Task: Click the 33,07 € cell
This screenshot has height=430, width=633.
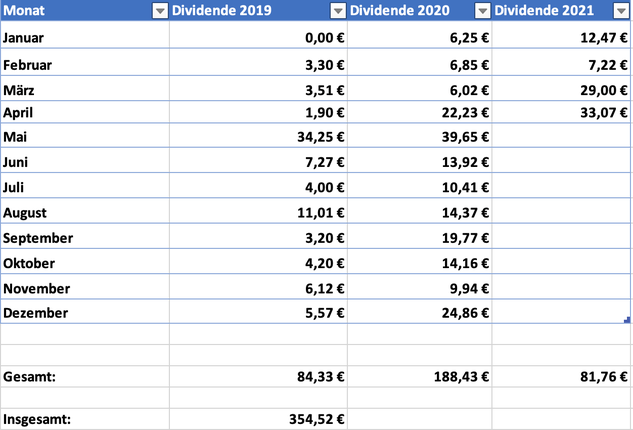Action: pyautogui.click(x=562, y=112)
